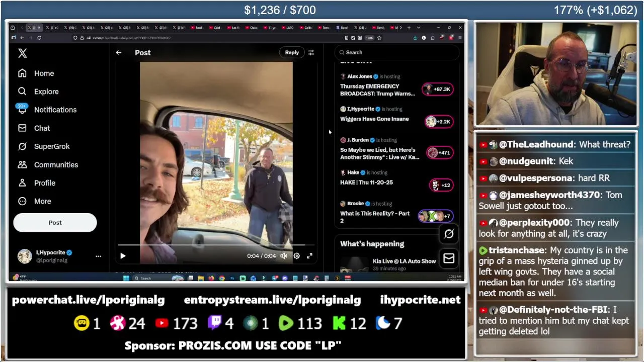Seek on the video progress bar

(216, 245)
